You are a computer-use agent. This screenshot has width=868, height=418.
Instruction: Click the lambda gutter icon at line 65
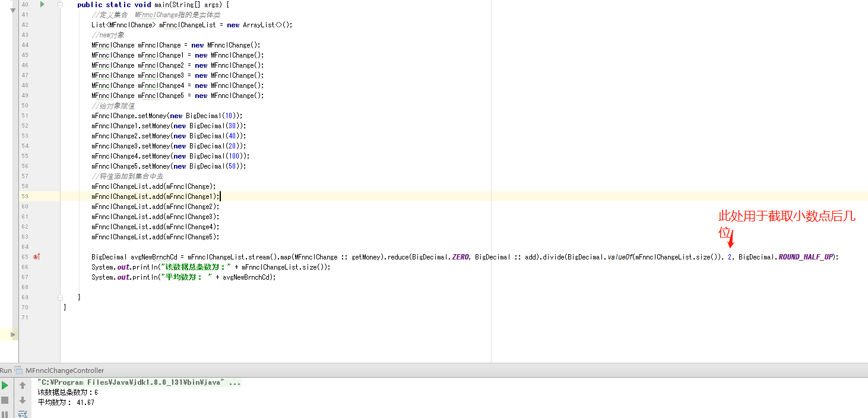37,257
